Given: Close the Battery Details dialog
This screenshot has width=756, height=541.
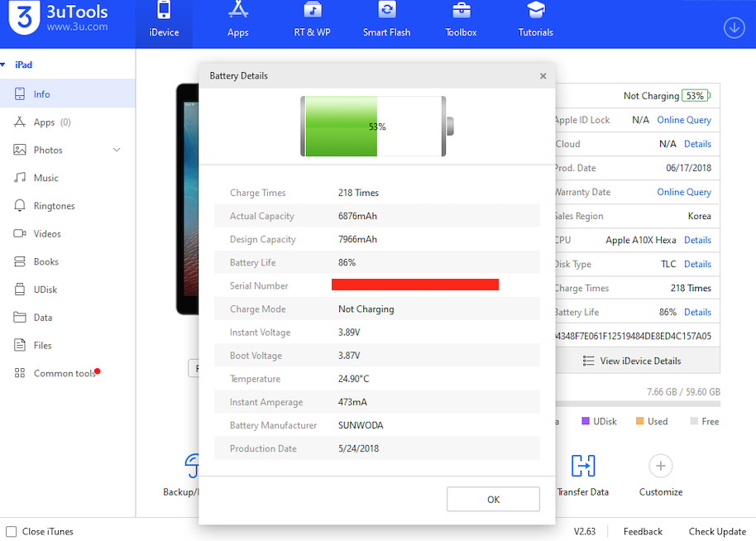Looking at the screenshot, I should pos(543,76).
